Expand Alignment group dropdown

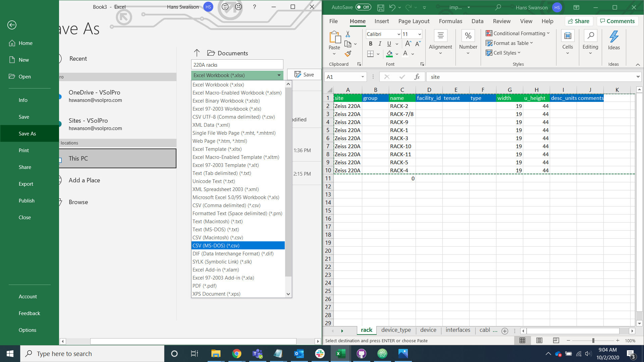coord(440,53)
